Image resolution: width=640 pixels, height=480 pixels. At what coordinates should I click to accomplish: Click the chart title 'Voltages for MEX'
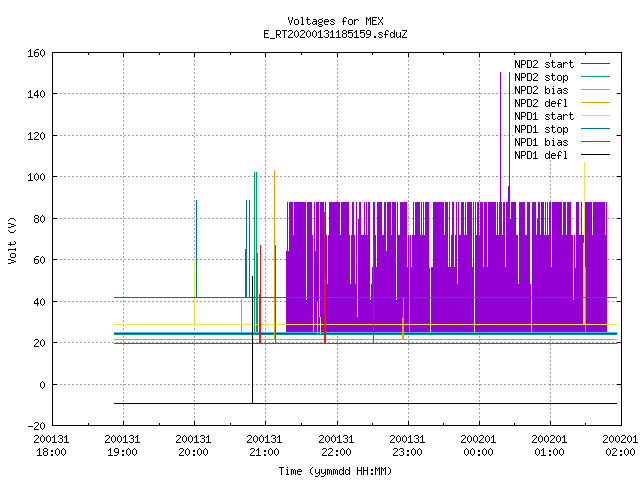(335, 21)
